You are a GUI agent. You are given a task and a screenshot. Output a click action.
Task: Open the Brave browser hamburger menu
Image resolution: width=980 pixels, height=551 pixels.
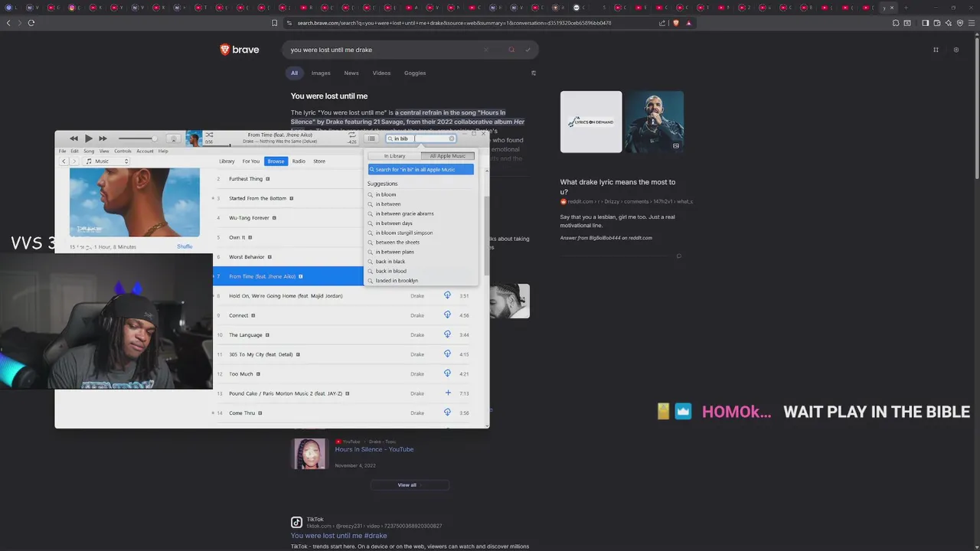(972, 23)
